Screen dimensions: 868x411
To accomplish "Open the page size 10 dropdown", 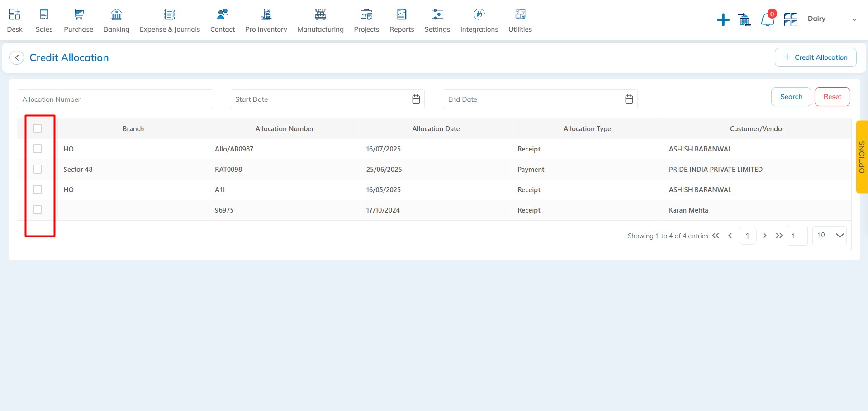I will pyautogui.click(x=830, y=235).
